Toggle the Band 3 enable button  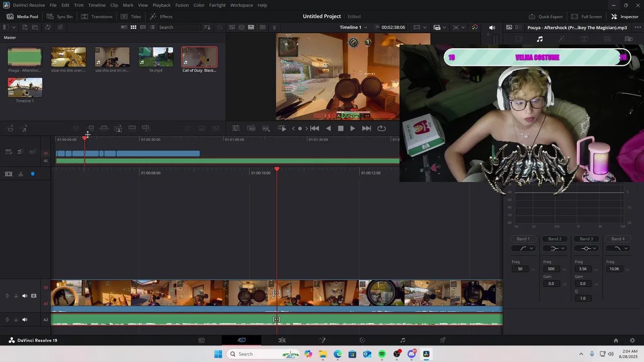(586, 239)
